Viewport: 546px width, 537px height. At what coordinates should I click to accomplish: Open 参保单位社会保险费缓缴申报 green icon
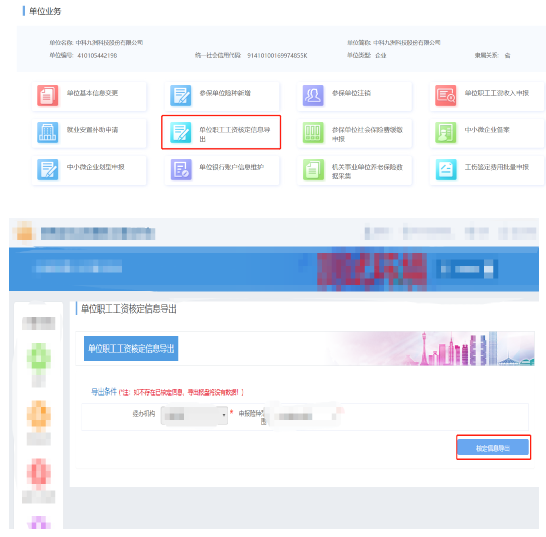tap(313, 132)
